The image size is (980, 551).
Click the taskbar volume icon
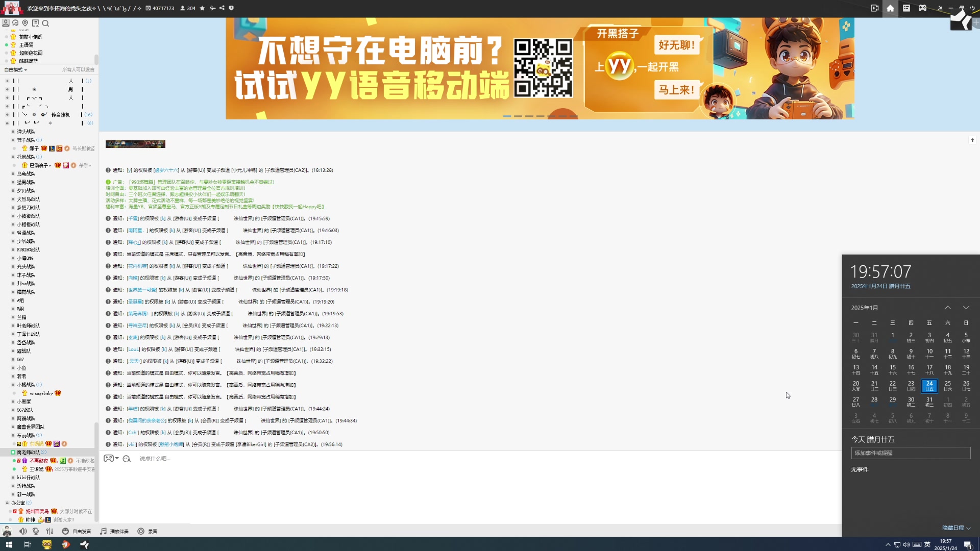[906, 544]
